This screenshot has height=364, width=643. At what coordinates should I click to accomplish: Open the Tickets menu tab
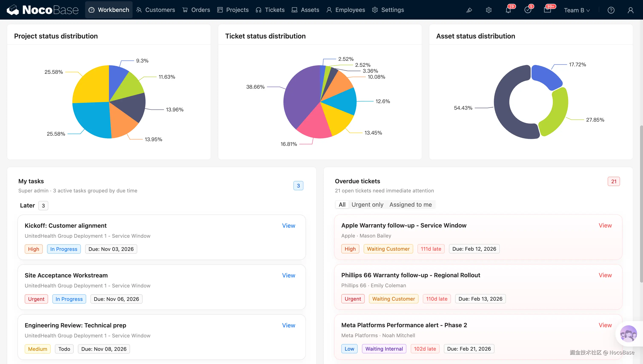270,10
